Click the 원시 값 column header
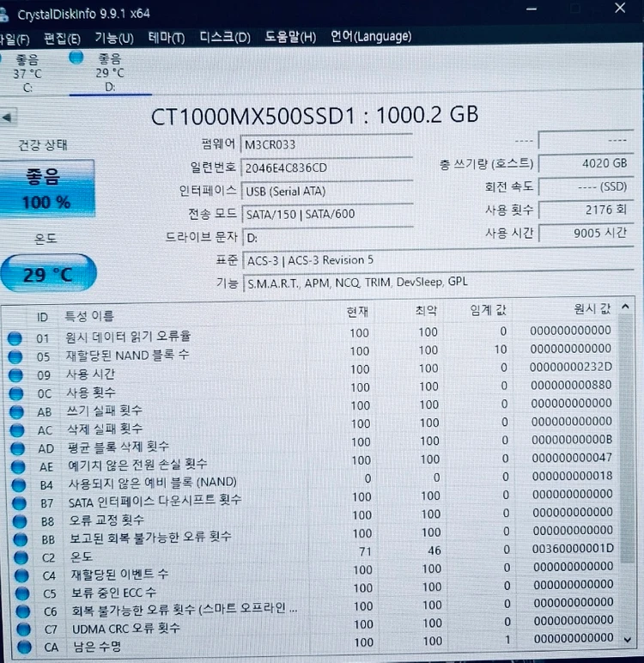 point(592,309)
